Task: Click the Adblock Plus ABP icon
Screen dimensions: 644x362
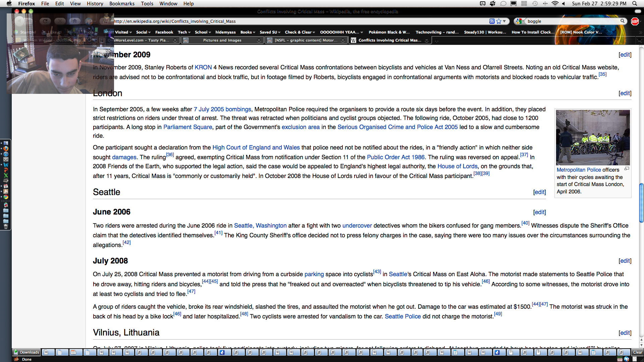Action: pos(635,21)
